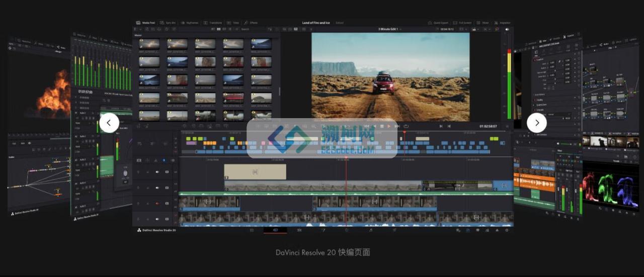The image size is (644, 277).
Task: Click the upper overview timeline playhead marker
Action: pos(404,133)
